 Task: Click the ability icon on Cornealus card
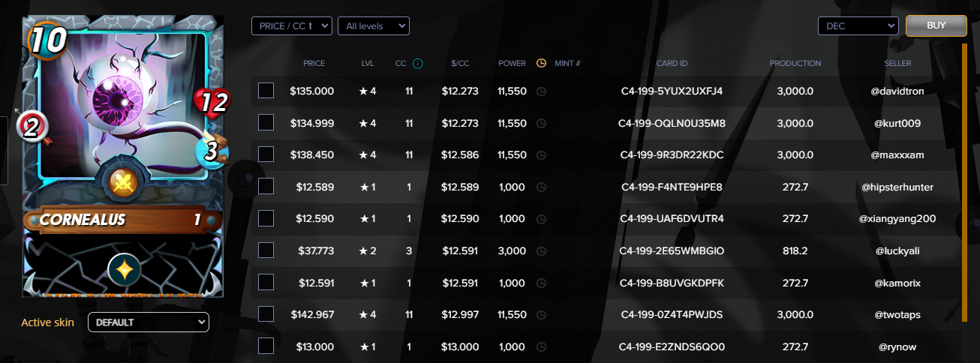[x=122, y=181]
